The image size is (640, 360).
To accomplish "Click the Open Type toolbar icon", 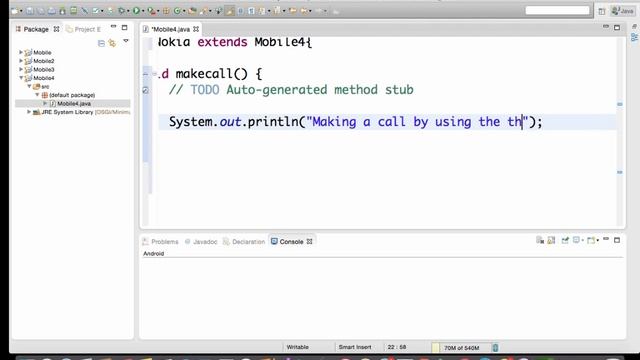I will coord(192,11).
